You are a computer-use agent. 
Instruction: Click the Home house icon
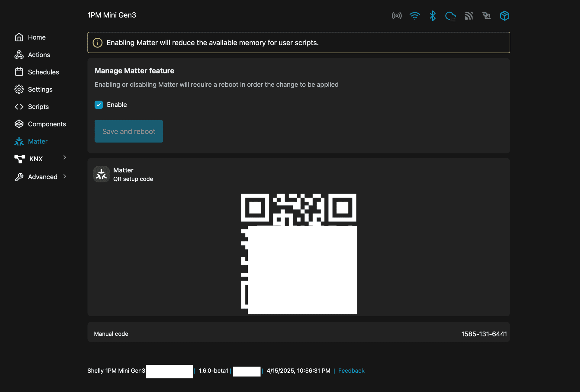click(19, 37)
